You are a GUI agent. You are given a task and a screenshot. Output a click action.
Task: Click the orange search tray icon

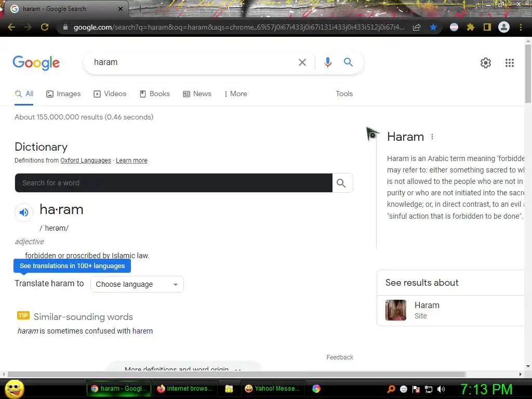(x=391, y=389)
